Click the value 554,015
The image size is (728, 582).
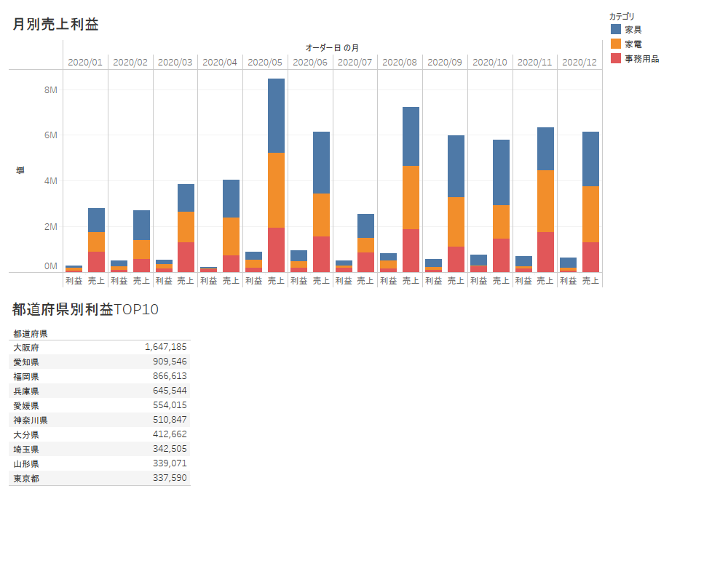170,405
